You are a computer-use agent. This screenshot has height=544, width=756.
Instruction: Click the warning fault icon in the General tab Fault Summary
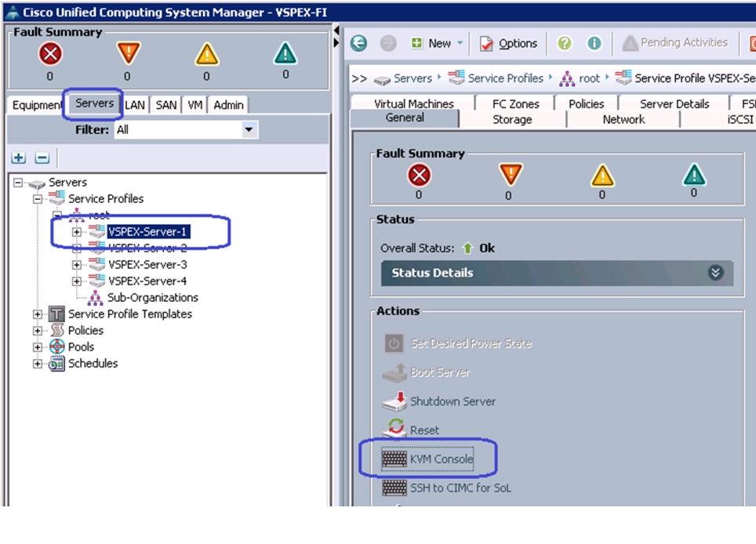click(694, 175)
